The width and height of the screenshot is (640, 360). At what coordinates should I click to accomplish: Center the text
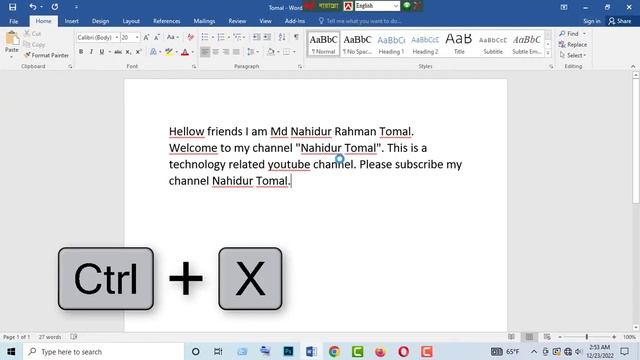pyautogui.click(x=216, y=52)
